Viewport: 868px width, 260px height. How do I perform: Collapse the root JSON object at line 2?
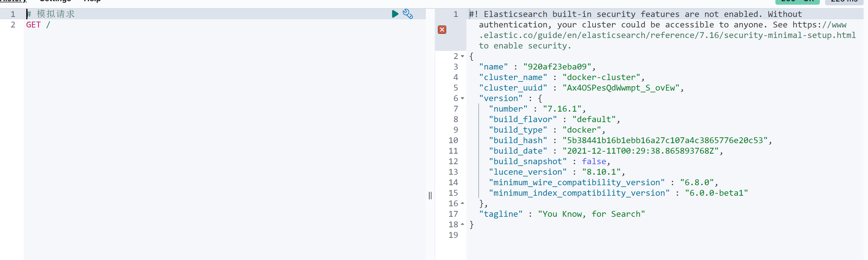pos(463,56)
